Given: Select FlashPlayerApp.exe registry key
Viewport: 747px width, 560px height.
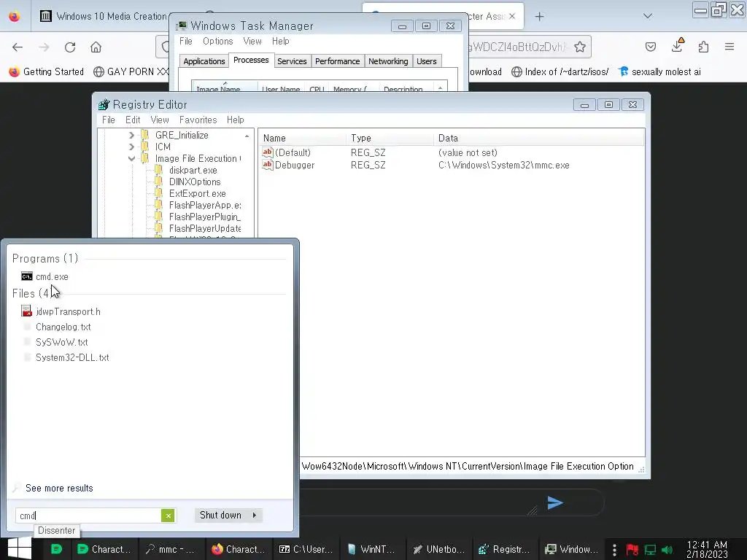Looking at the screenshot, I should (x=205, y=205).
